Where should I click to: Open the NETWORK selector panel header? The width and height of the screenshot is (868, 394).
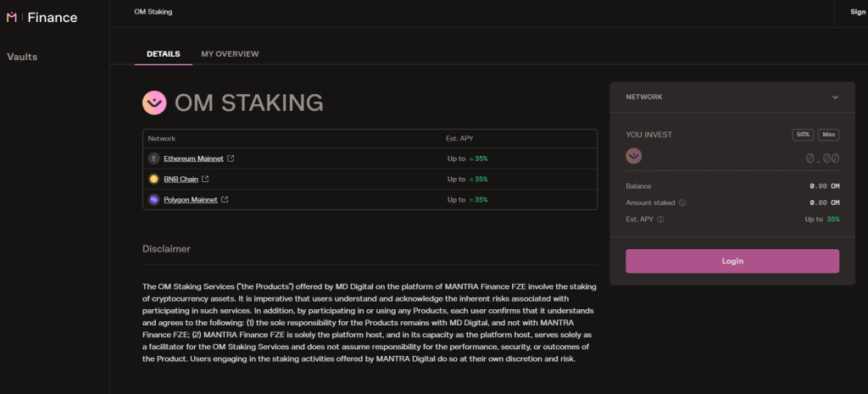point(732,97)
